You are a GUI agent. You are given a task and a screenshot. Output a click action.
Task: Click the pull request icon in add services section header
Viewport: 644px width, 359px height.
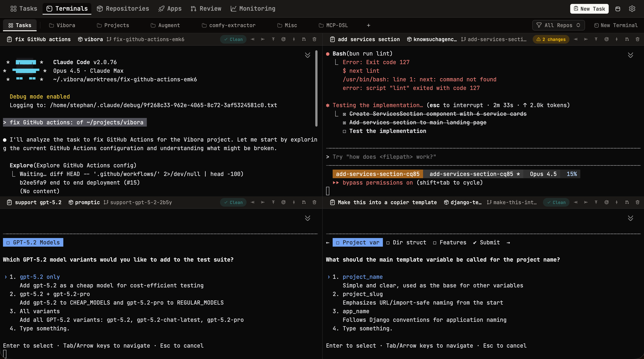(627, 39)
